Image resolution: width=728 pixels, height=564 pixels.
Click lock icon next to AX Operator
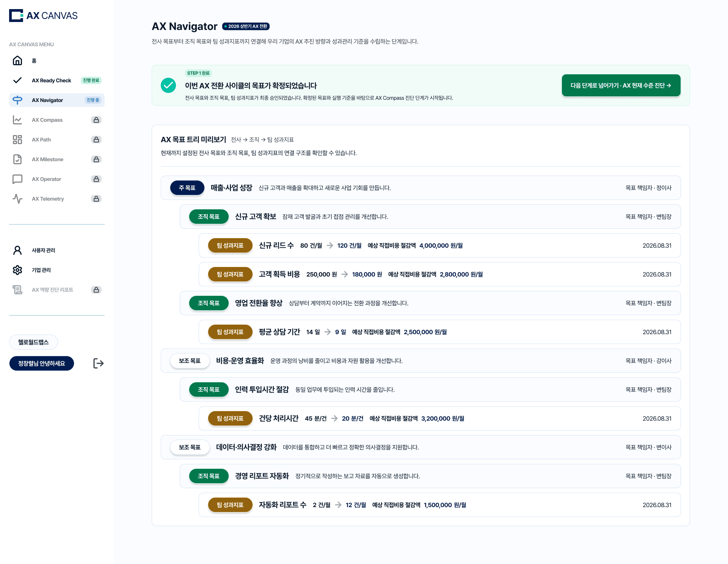[x=96, y=179]
